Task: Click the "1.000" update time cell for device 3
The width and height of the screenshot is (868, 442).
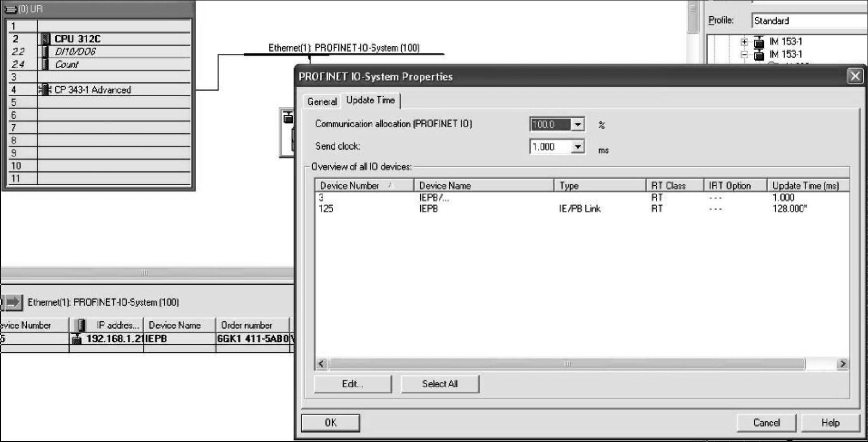Action: [783, 197]
